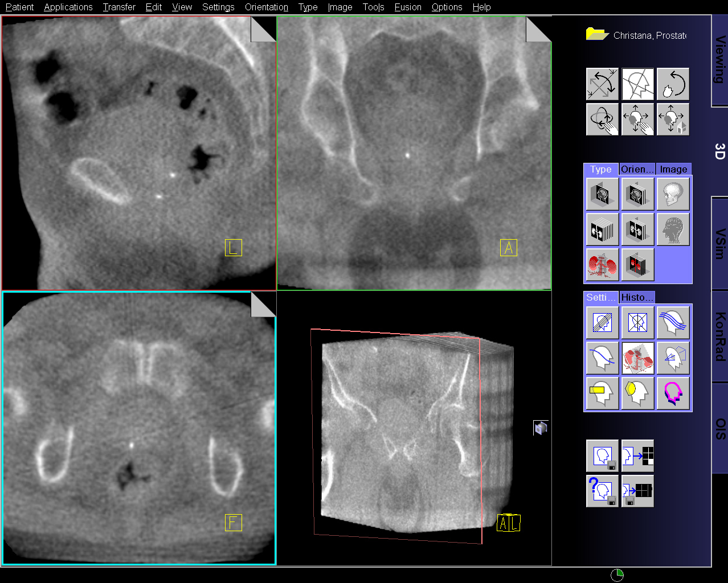This screenshot has height=583, width=728.
Task: Click the yellow depth window settings icon
Action: coord(602,393)
